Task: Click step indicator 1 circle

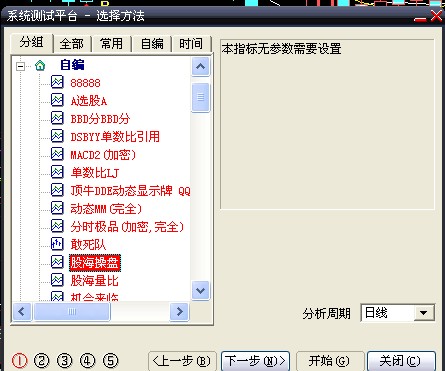Action: pos(20,361)
